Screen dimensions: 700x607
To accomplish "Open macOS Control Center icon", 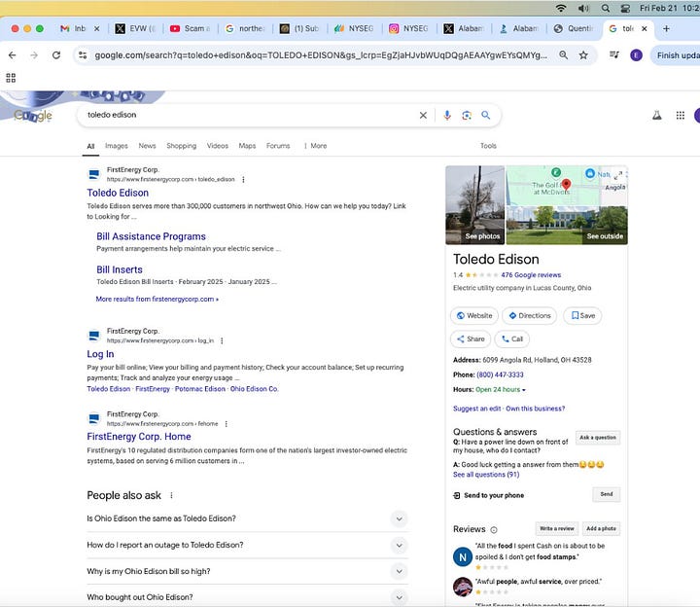I will (x=625, y=8).
